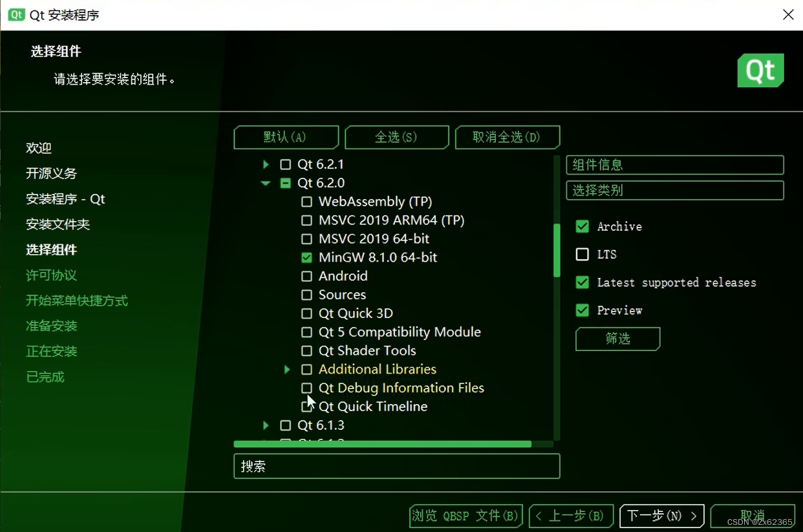803x532 pixels.
Task: Click the 已完成 sidebar step
Action: coord(45,377)
